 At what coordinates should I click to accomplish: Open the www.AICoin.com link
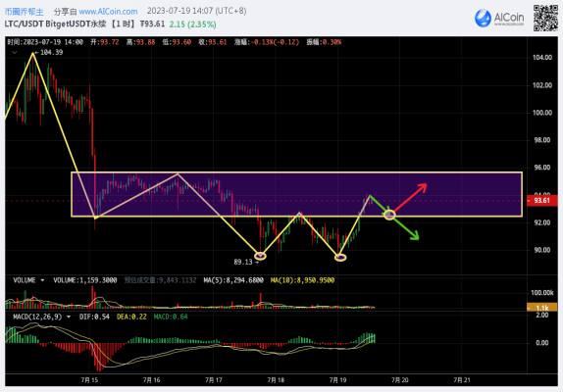pyautogui.click(x=108, y=12)
